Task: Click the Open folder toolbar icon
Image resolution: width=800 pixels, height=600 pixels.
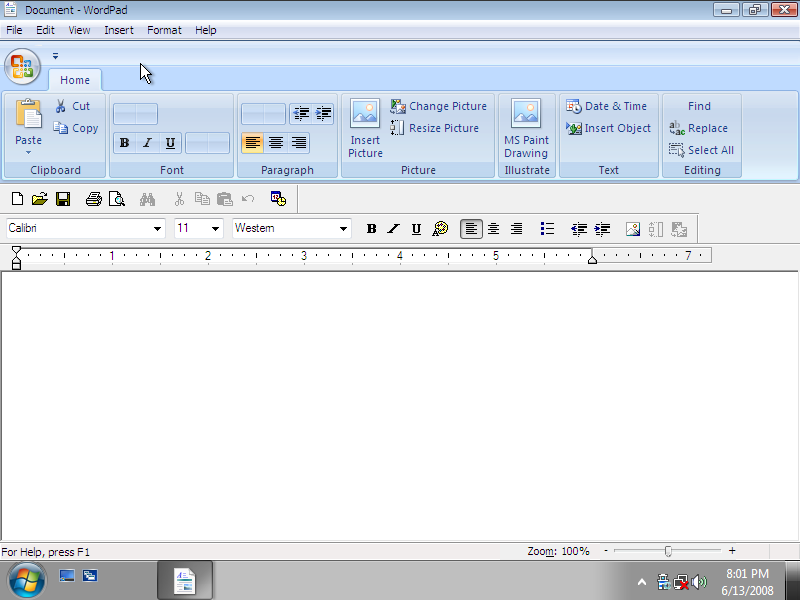Action: 40,199
